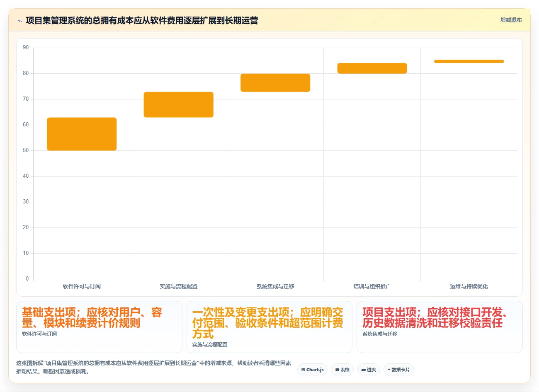The image size is (539, 392).
Task: Click the 实施与流程配置 waterfall bar
Action: [x=179, y=105]
